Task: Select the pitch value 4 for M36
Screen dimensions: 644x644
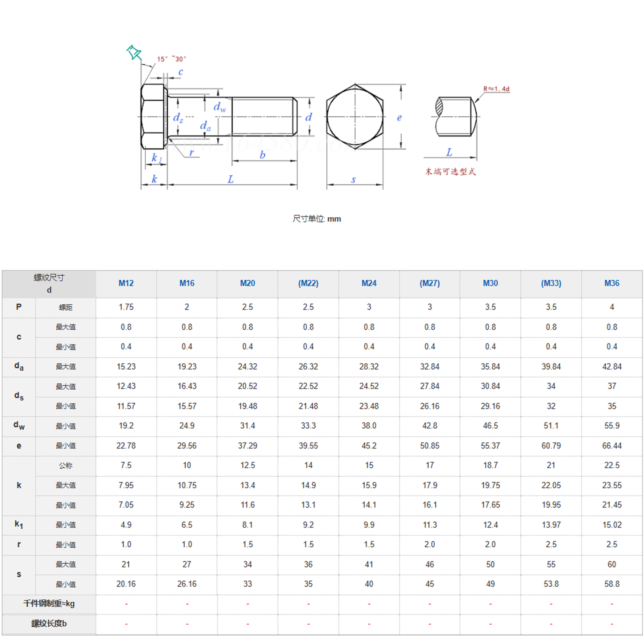Action: (x=612, y=307)
